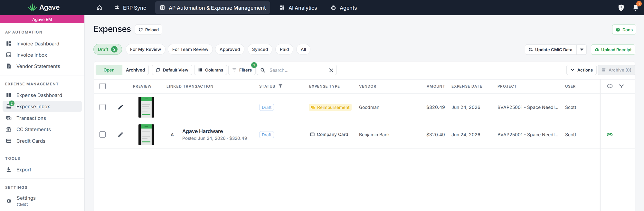Open the security shield icon
The height and width of the screenshot is (211, 644).
(621, 7)
